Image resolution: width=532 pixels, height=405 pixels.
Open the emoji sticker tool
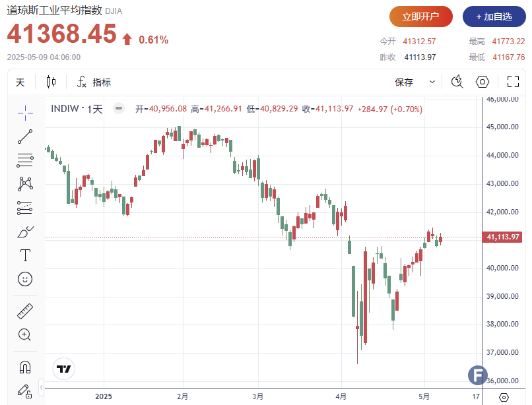(x=25, y=279)
